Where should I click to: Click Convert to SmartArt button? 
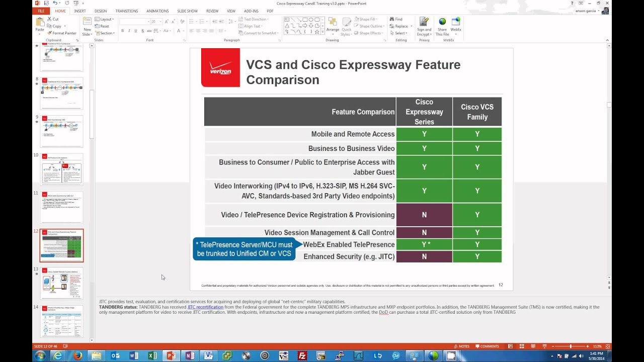[x=257, y=33]
